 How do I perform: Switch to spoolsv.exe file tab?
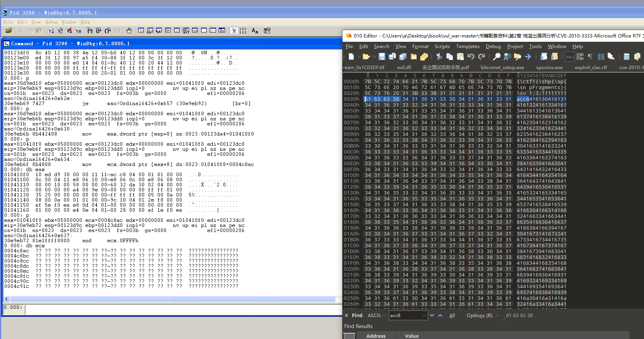pyautogui.click(x=549, y=67)
